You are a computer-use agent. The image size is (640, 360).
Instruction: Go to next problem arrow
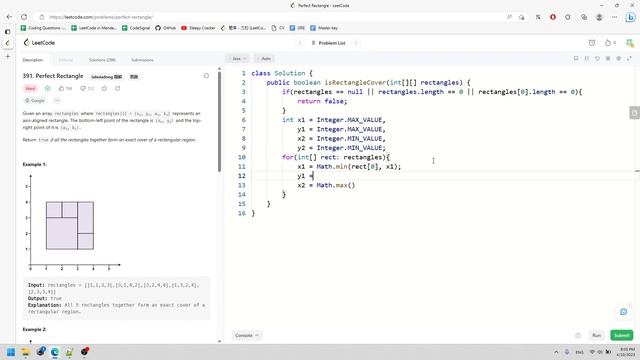356,43
